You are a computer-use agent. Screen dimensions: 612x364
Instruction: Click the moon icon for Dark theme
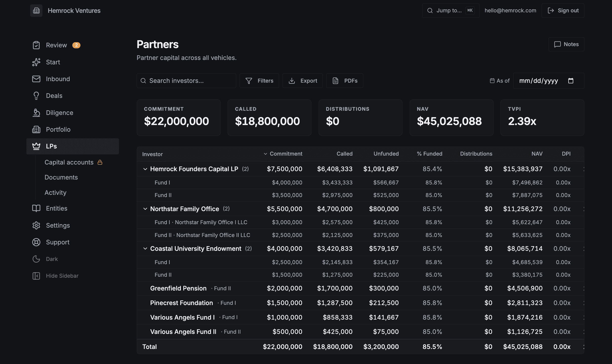36,259
